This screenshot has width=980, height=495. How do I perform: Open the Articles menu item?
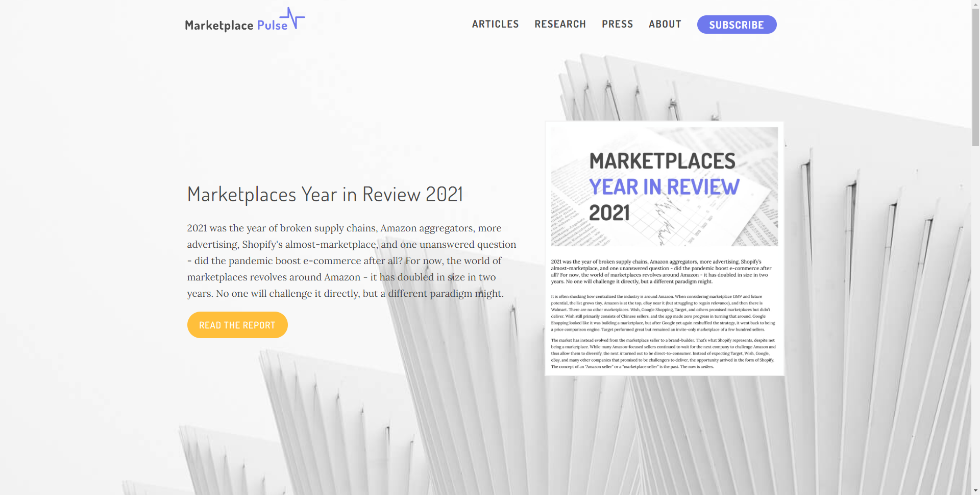[x=495, y=24]
